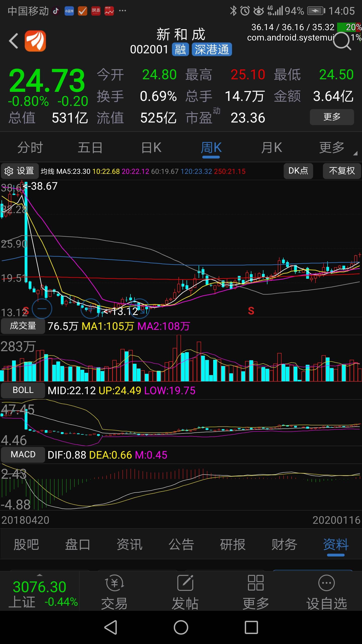Tap the back arrow icon
Image resolution: width=362 pixels, height=644 pixels.
tap(14, 41)
